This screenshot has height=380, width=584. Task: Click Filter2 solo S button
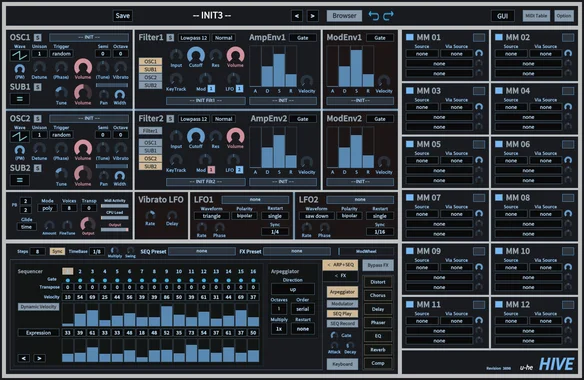pyautogui.click(x=170, y=118)
